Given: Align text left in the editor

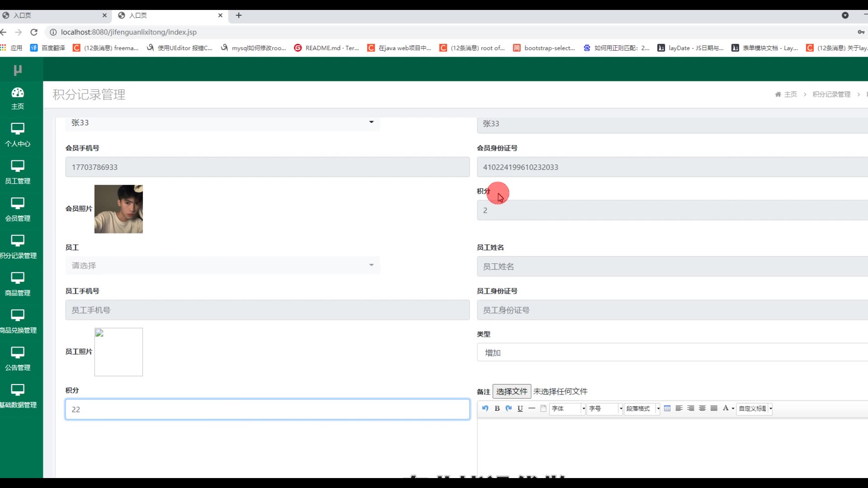Looking at the screenshot, I should pyautogui.click(x=679, y=408).
